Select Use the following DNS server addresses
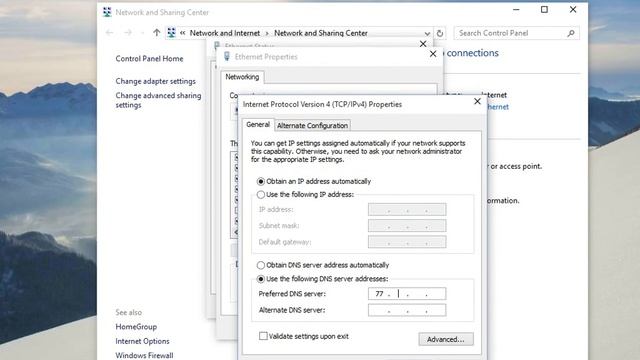 point(261,279)
